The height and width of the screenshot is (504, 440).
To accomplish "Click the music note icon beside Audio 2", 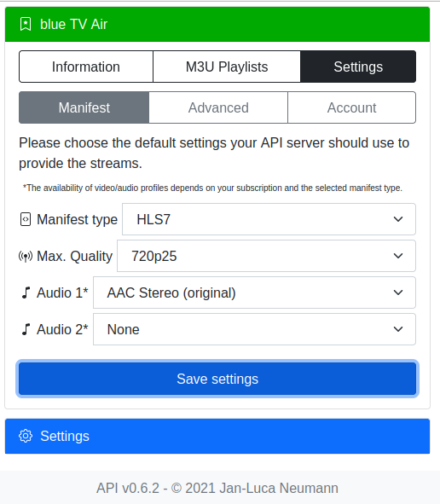I will point(26,329).
